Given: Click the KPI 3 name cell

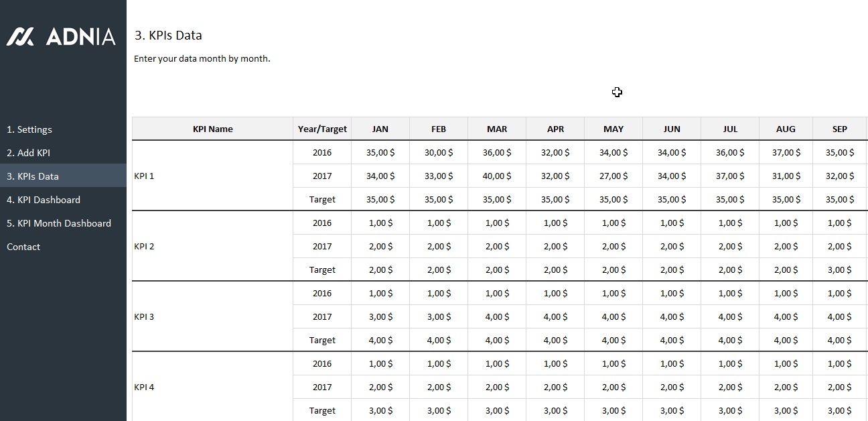Looking at the screenshot, I should click(x=212, y=317).
